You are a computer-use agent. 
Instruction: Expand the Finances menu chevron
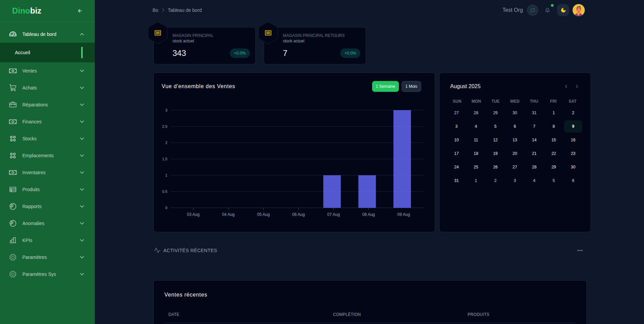[82, 121]
